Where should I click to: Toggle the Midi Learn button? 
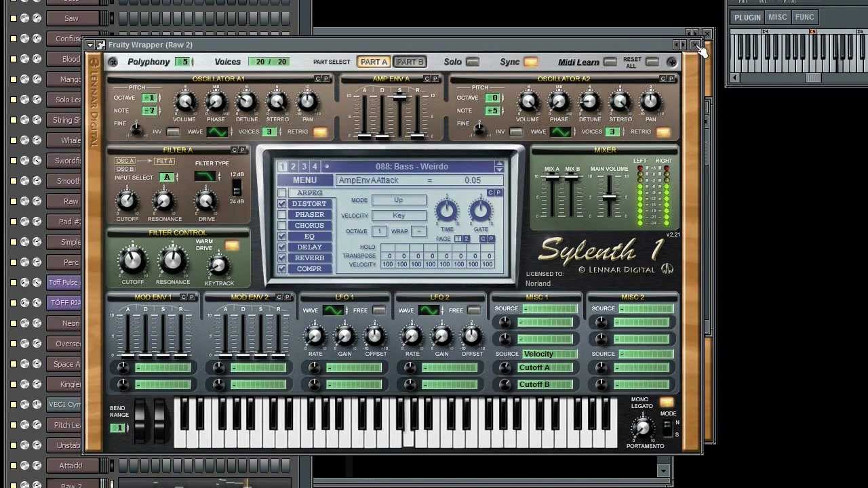[610, 62]
